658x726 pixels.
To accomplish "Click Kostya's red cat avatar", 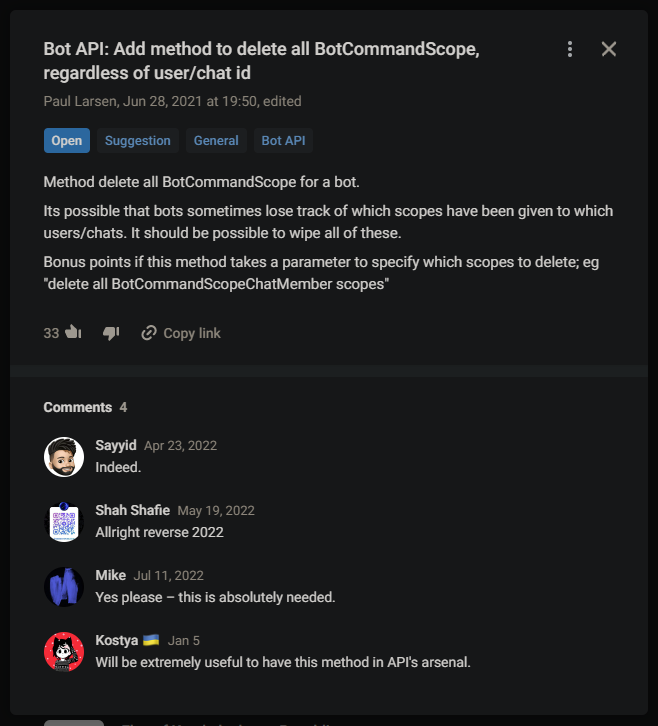I will click(x=64, y=652).
